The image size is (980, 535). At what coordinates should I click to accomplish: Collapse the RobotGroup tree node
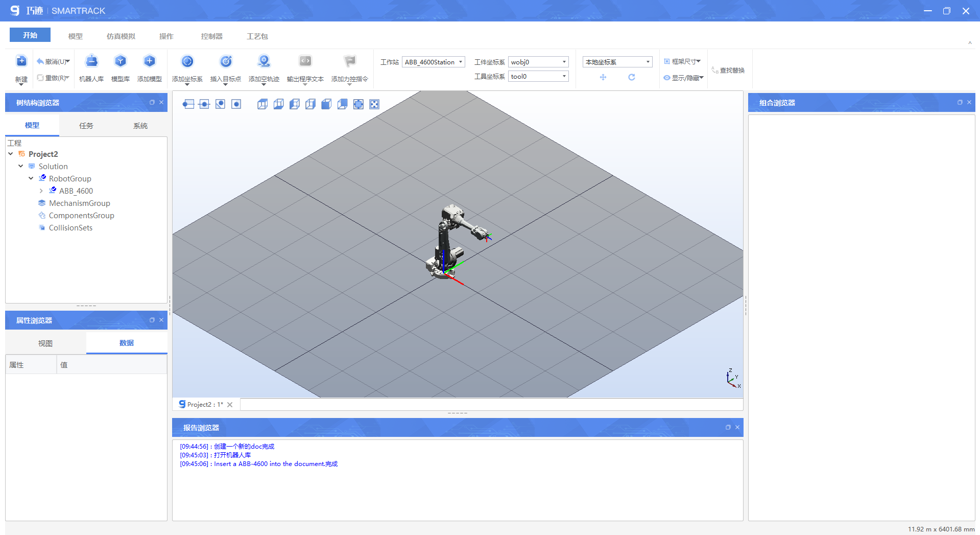31,178
